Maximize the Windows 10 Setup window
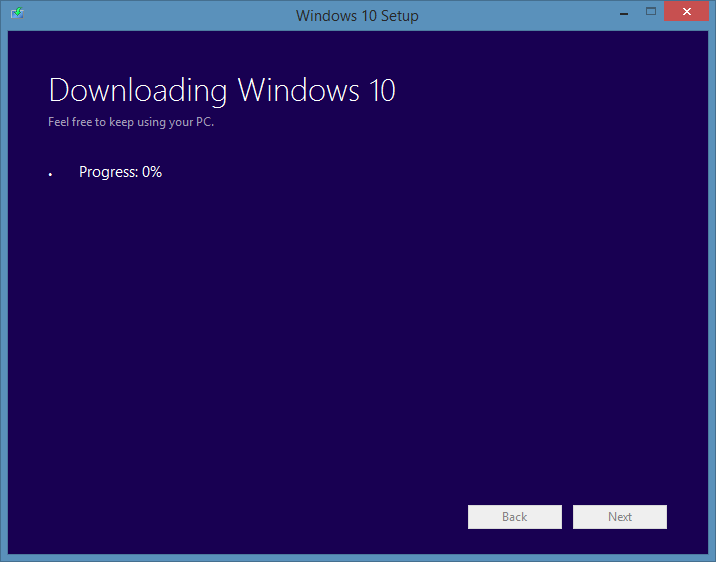This screenshot has height=562, width=716. click(x=651, y=11)
